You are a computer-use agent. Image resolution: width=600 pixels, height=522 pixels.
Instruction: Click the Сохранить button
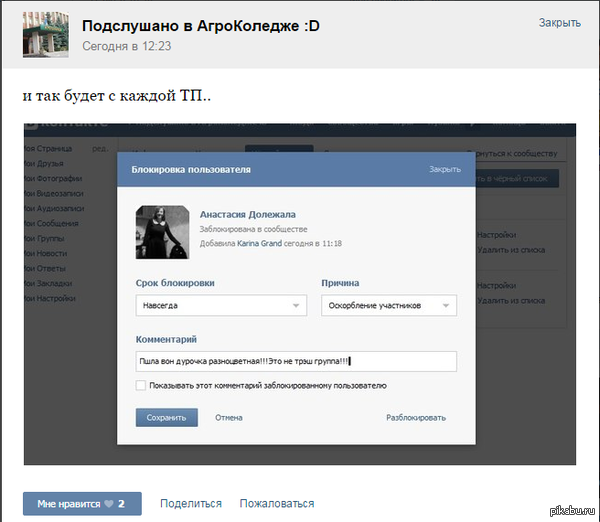[167, 418]
